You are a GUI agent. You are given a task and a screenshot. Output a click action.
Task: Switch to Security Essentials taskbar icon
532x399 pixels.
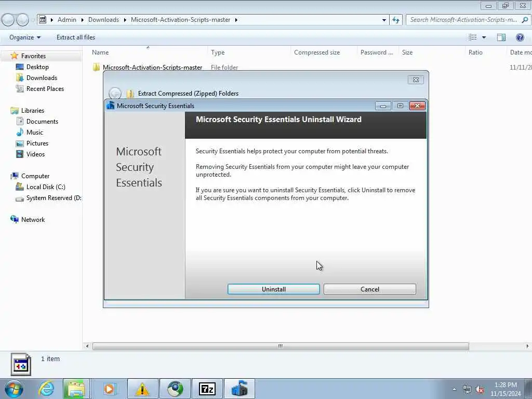tap(240, 389)
